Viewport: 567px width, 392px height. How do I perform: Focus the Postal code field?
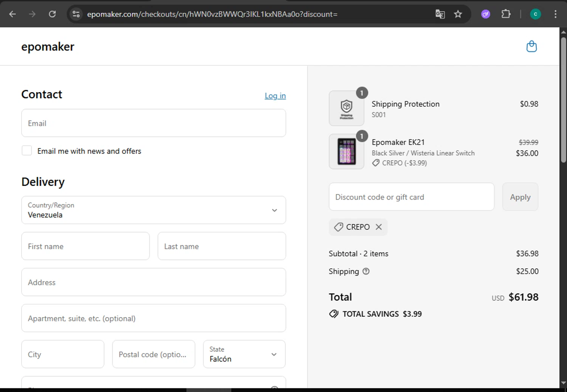pyautogui.click(x=153, y=354)
